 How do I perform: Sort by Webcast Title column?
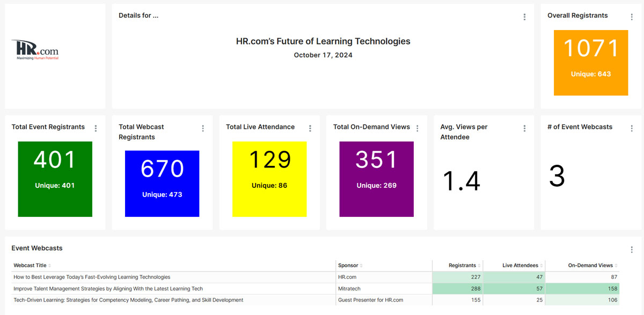click(x=32, y=265)
